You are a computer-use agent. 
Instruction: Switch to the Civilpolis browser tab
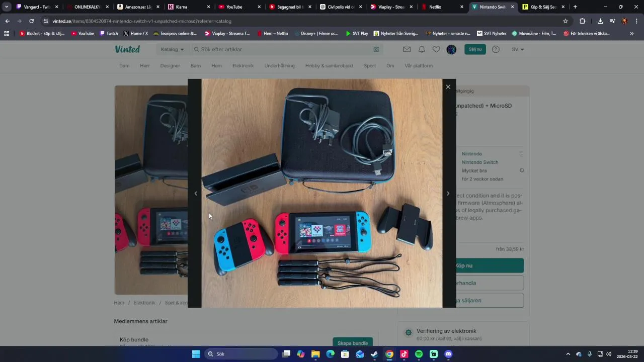(x=341, y=7)
